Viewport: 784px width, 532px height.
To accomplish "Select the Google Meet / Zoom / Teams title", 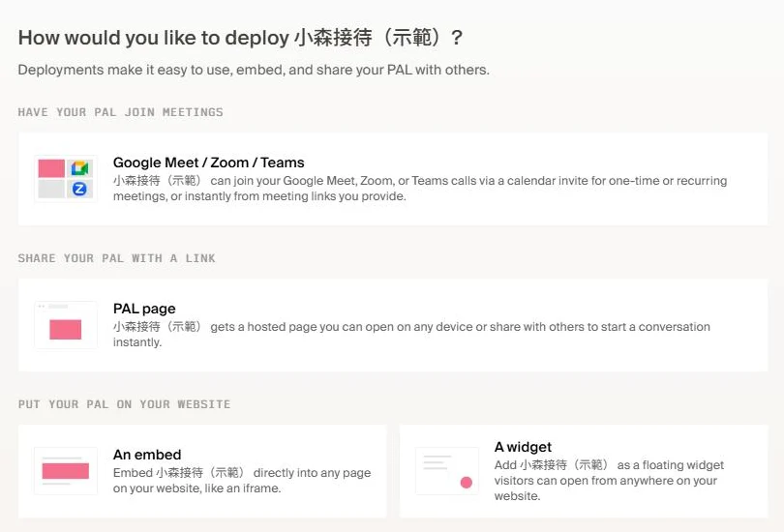I will tap(208, 163).
